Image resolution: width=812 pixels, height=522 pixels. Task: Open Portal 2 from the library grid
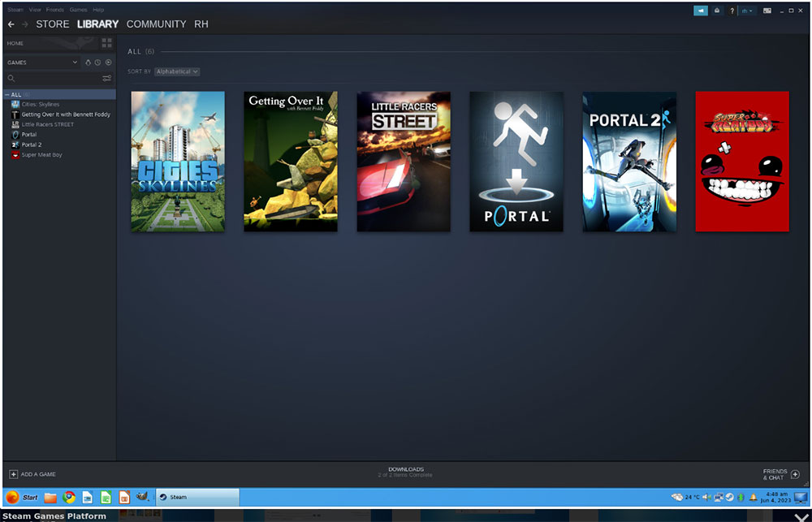pyautogui.click(x=629, y=161)
